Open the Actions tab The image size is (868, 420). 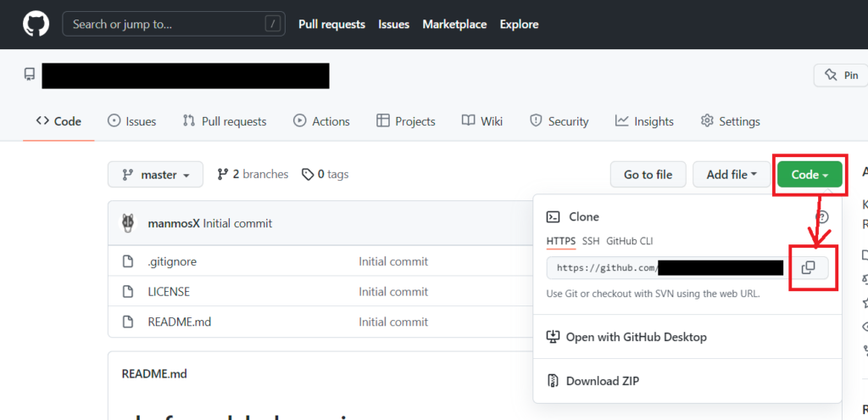(321, 121)
